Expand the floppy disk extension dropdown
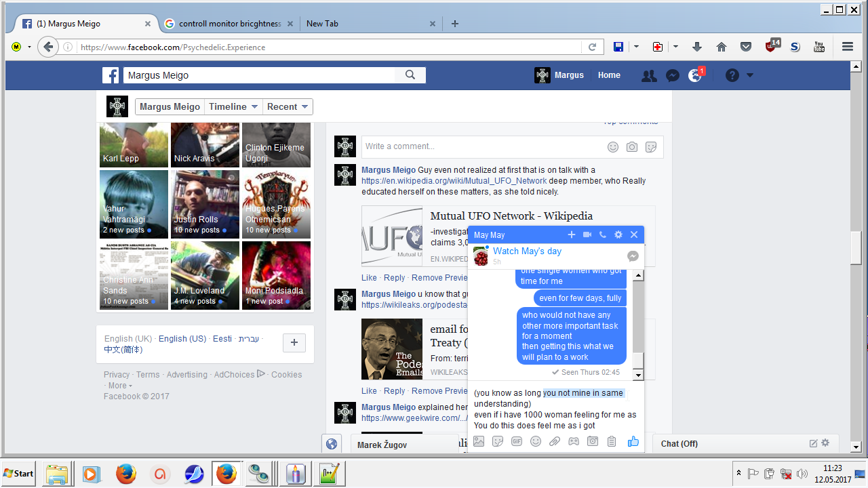 point(636,47)
